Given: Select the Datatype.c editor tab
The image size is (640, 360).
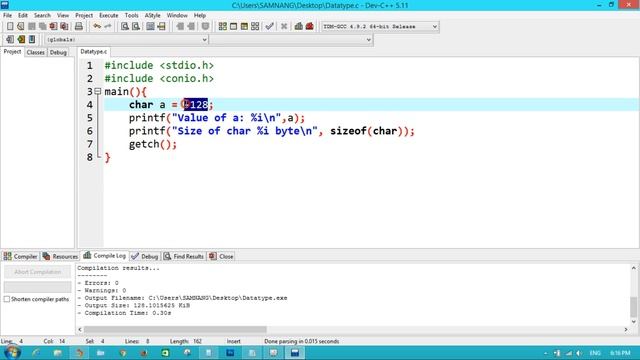Looking at the screenshot, I should point(93,51).
